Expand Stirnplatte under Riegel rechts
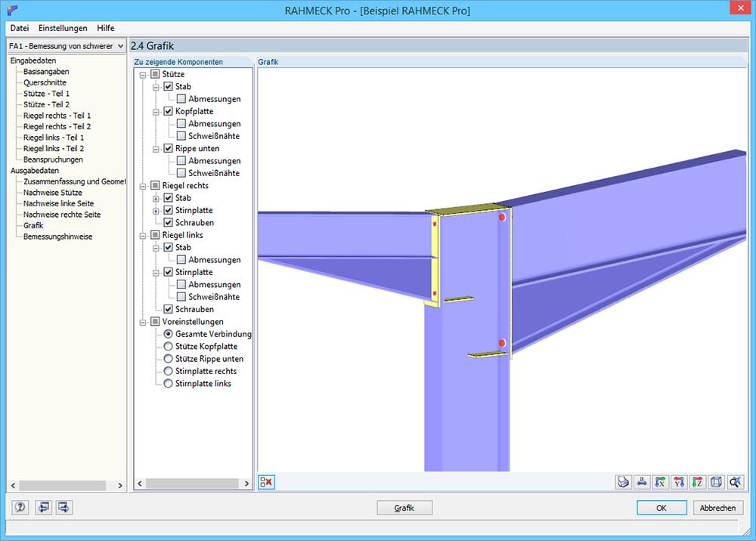 pyautogui.click(x=156, y=211)
